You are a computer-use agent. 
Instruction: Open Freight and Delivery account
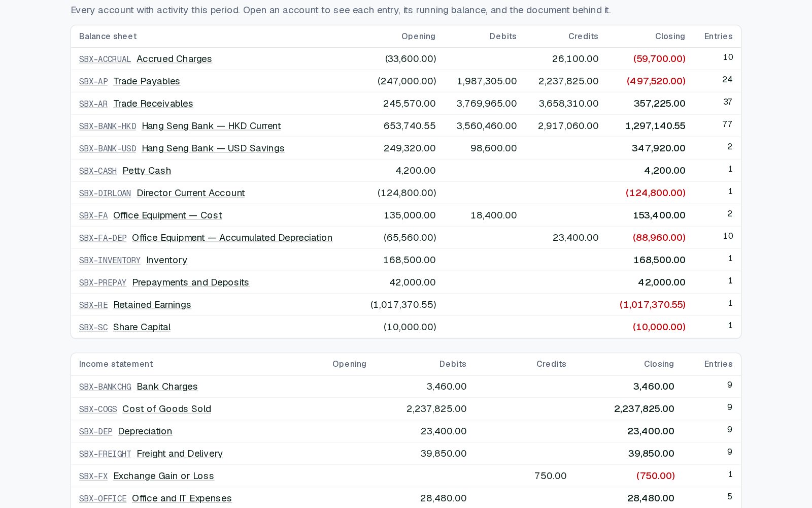click(180, 454)
